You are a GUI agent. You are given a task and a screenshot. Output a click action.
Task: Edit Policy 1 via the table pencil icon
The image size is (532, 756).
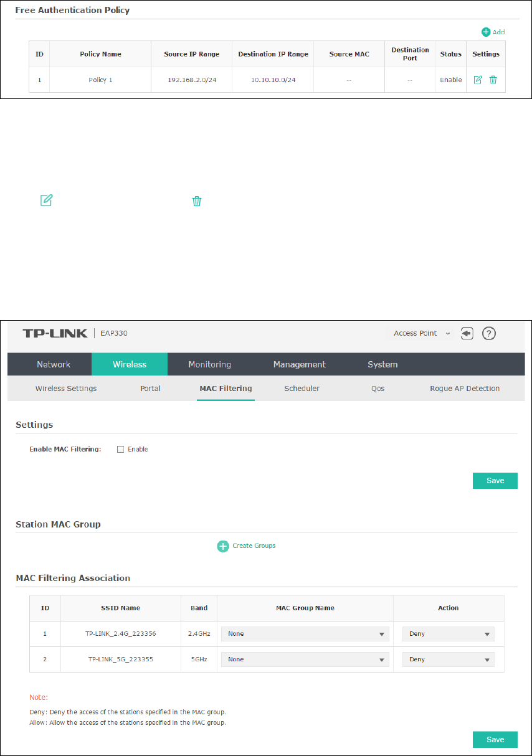[x=478, y=80]
